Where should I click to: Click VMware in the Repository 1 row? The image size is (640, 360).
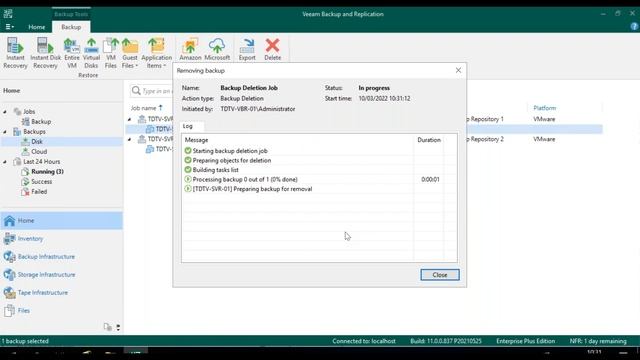544,119
